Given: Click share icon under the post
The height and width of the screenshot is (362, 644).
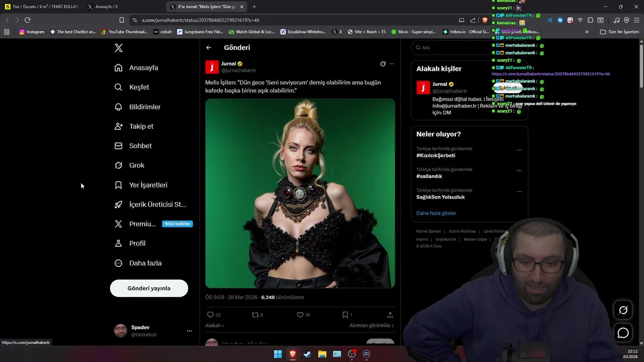Looking at the screenshot, I should tap(390, 315).
